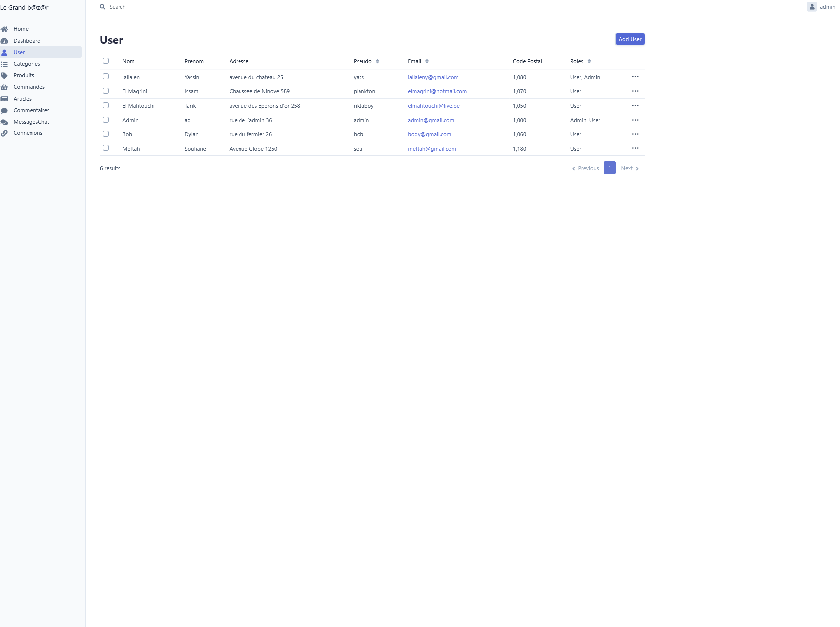The image size is (840, 627).
Task: Open actions menu for Meftah row
Action: tap(635, 148)
